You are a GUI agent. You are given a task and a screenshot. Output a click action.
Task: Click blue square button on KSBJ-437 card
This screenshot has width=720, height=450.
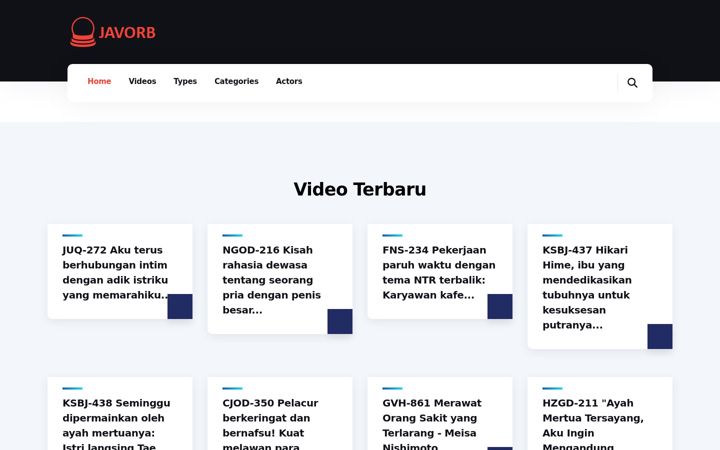[x=660, y=336]
